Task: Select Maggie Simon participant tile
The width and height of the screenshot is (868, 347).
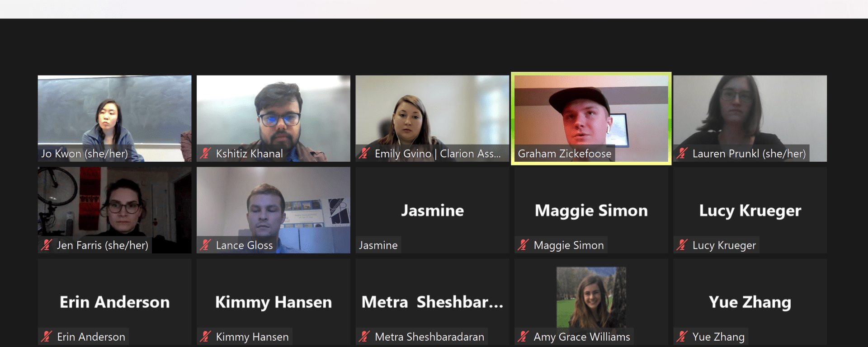Action: click(591, 210)
